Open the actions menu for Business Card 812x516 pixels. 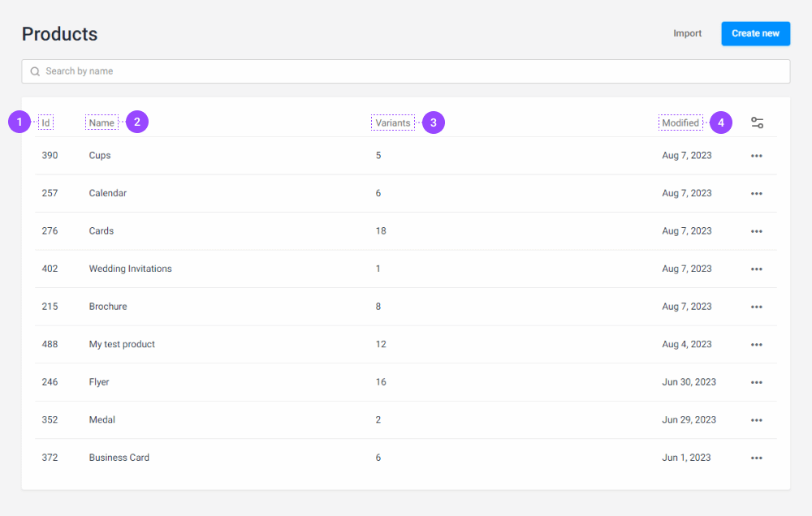pyautogui.click(x=757, y=457)
